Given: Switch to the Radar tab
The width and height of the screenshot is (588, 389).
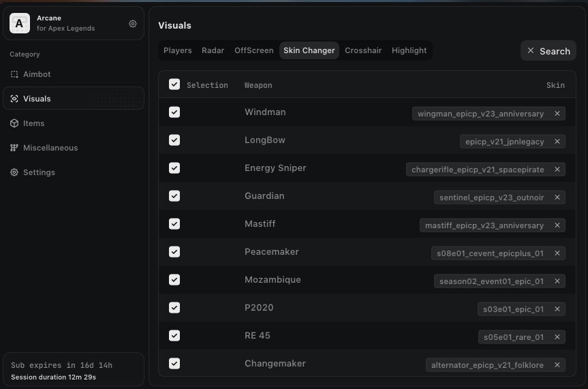Looking at the screenshot, I should pyautogui.click(x=213, y=50).
